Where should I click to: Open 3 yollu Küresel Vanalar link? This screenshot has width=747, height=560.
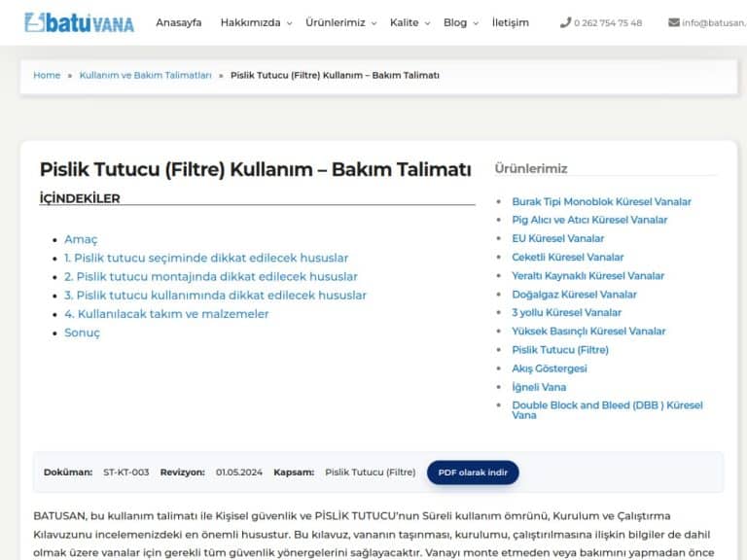pos(566,312)
